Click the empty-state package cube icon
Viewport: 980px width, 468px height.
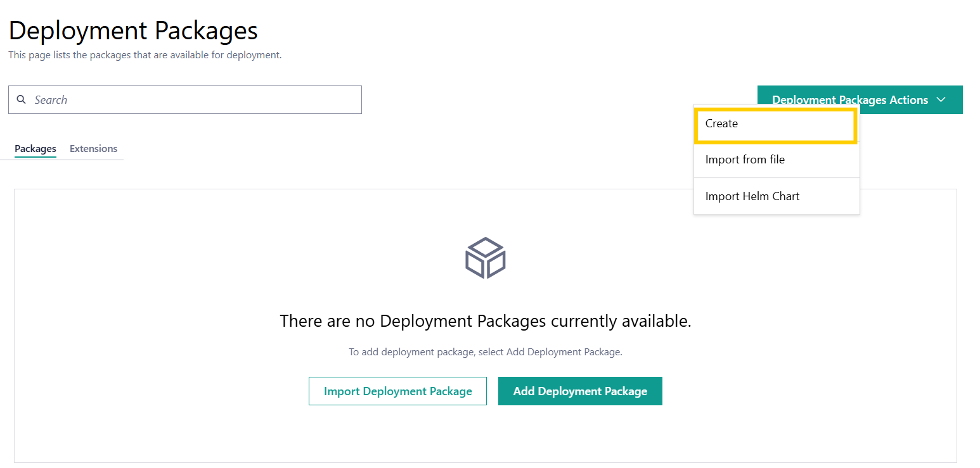(485, 258)
